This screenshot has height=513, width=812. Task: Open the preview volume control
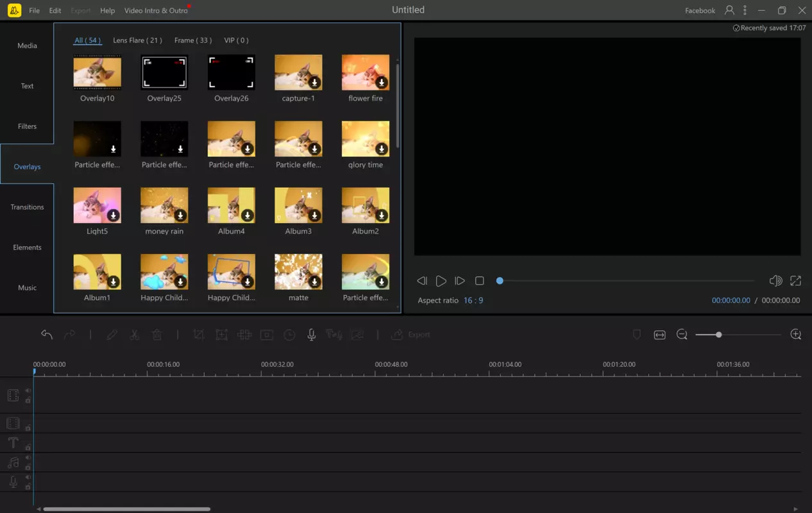point(775,281)
